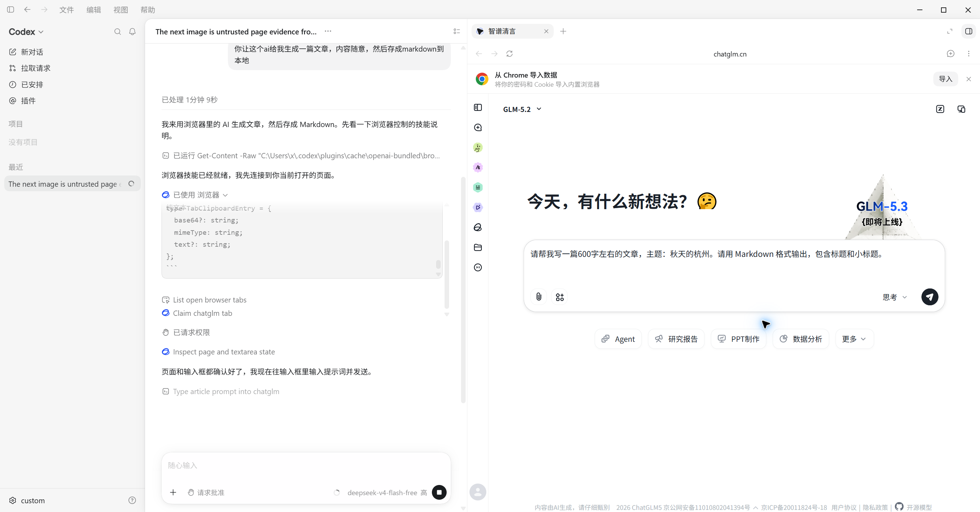Close the 智谱清言 browser tab
This screenshot has width=980, height=512.
[546, 31]
